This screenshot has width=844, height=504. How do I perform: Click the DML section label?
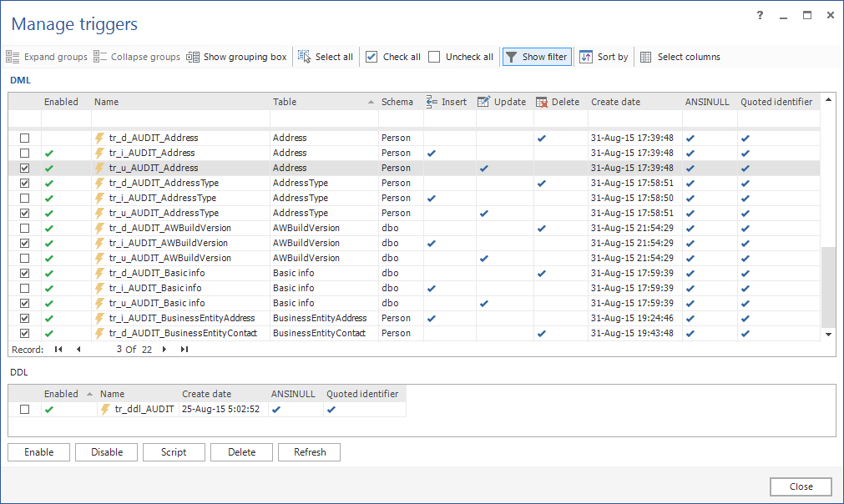point(21,80)
